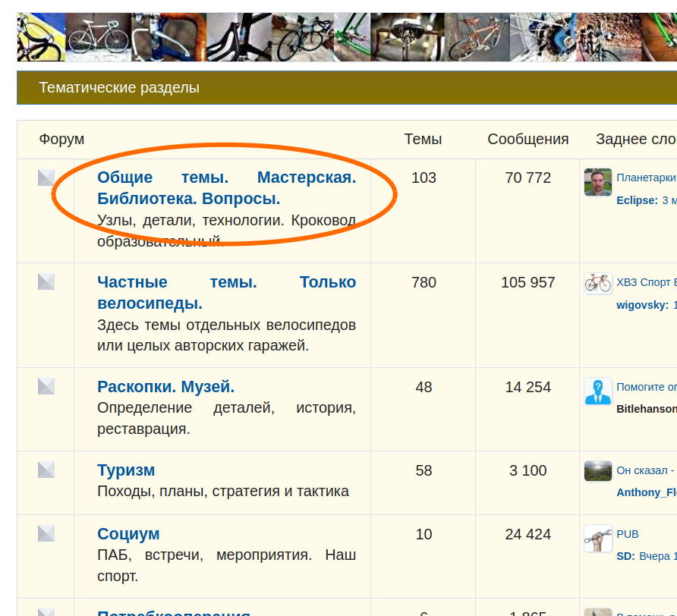This screenshot has width=677, height=616.
Task: Click the wrench-in-fist avatar of user SD
Action: pyautogui.click(x=598, y=539)
